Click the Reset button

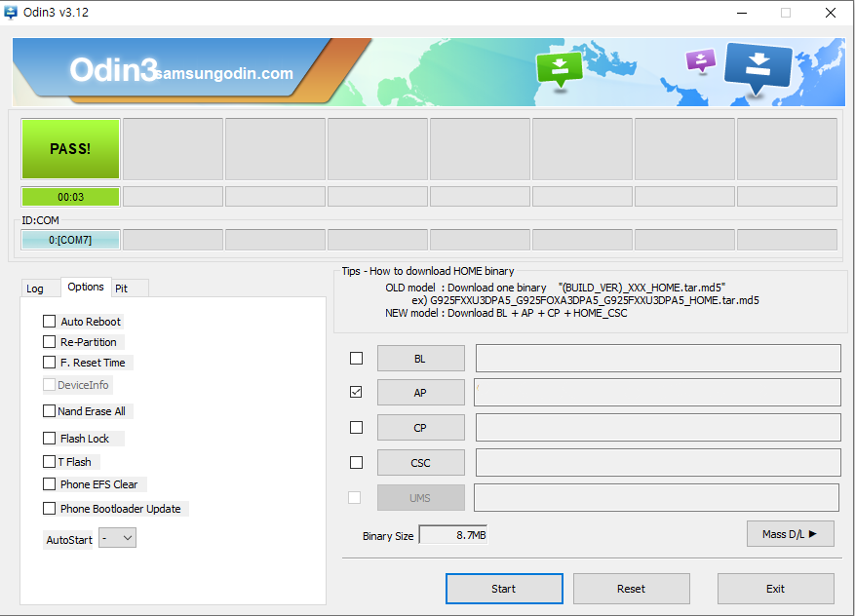click(x=632, y=589)
